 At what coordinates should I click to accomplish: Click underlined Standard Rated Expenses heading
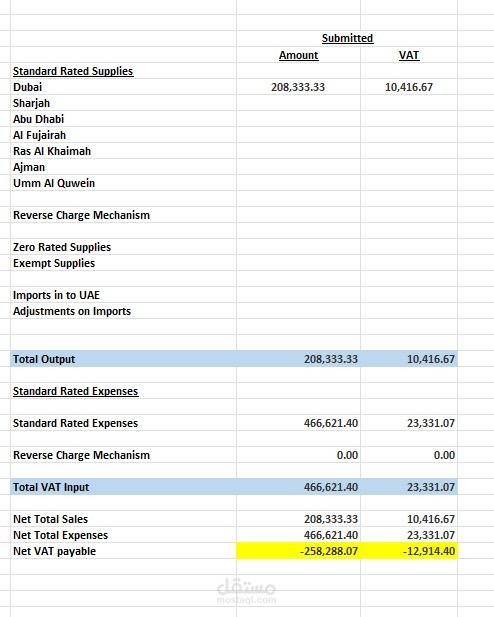point(76,391)
